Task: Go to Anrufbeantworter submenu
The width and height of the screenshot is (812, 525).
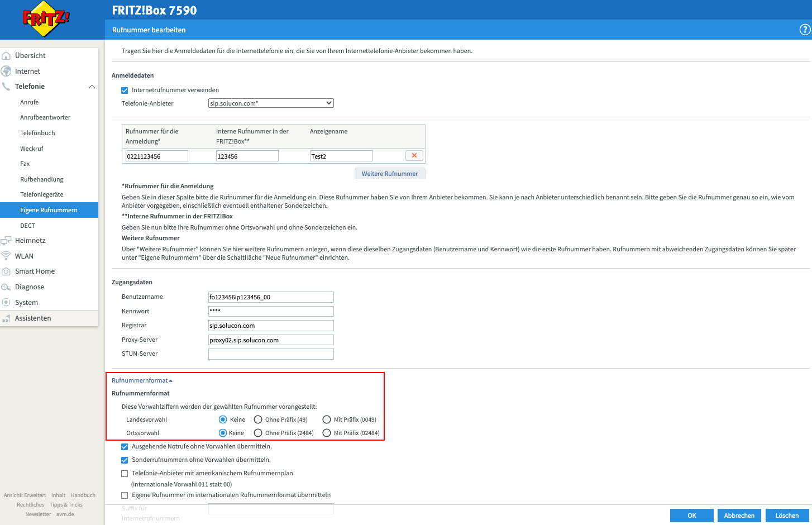Action: pos(45,117)
